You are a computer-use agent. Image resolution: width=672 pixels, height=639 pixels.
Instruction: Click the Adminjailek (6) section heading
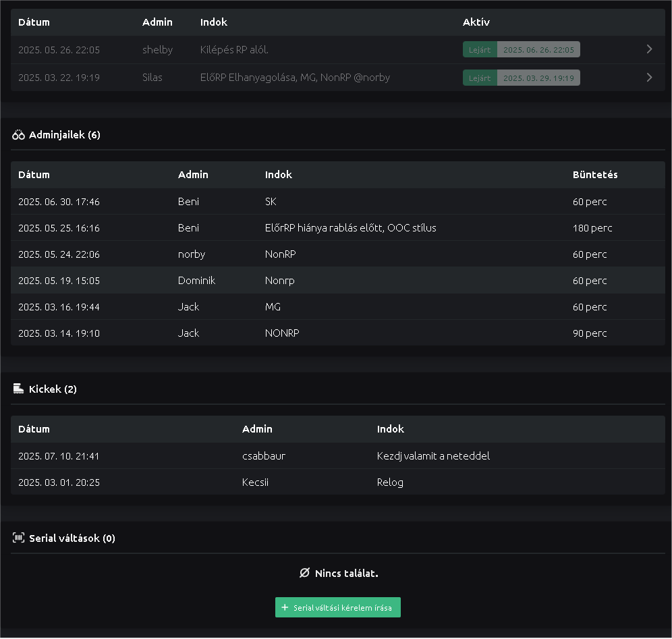[x=64, y=135]
